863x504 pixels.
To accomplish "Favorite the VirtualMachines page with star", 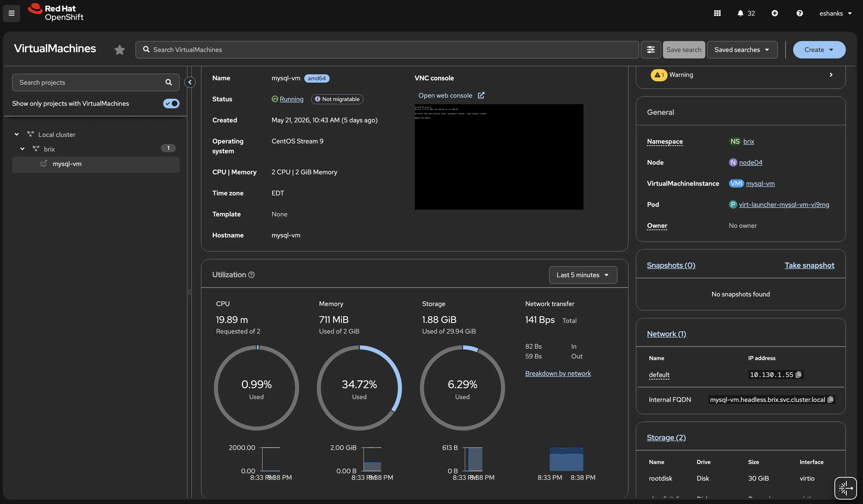I will (120, 50).
